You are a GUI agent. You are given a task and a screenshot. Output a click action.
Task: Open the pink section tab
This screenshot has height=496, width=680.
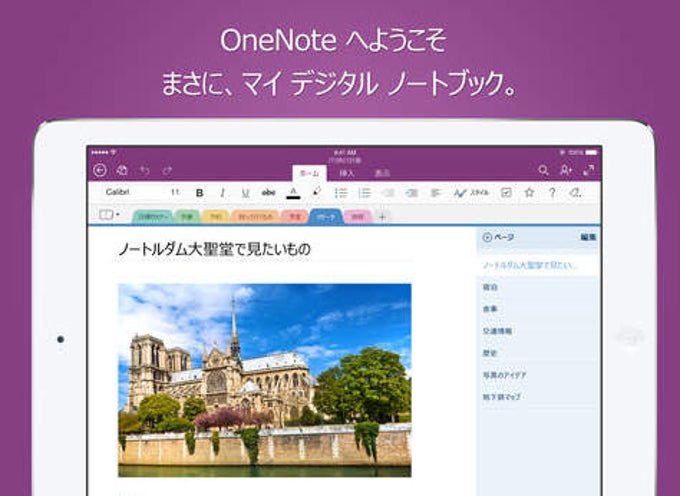(x=357, y=217)
